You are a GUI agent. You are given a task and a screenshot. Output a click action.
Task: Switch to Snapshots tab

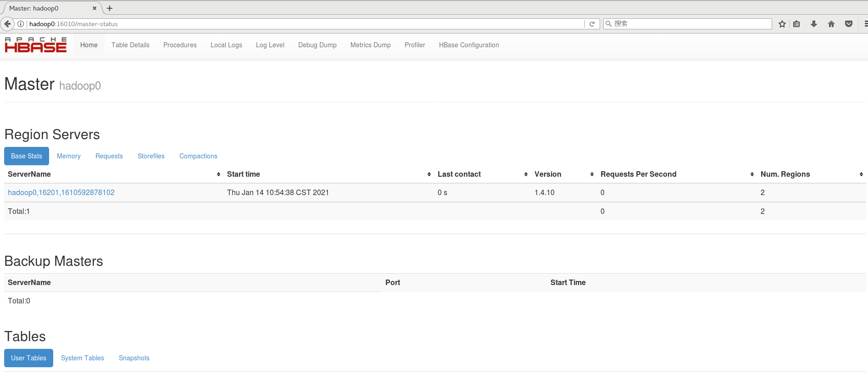tap(134, 358)
